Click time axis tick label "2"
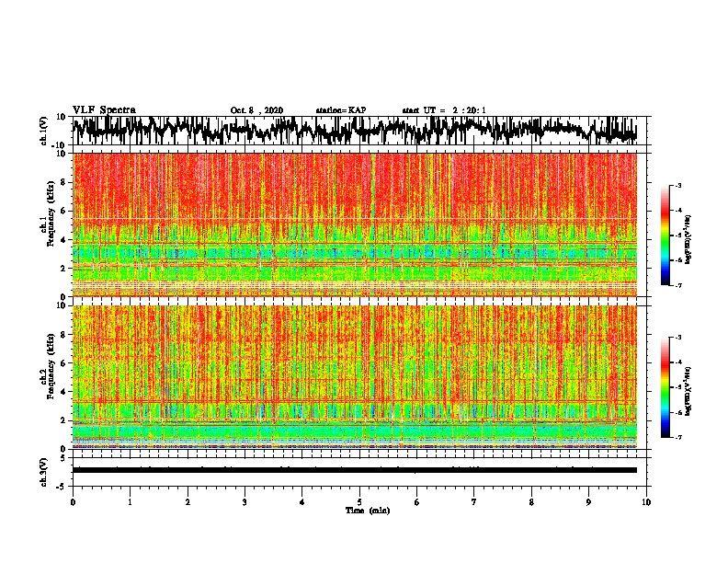728x563 pixels. click(x=188, y=502)
